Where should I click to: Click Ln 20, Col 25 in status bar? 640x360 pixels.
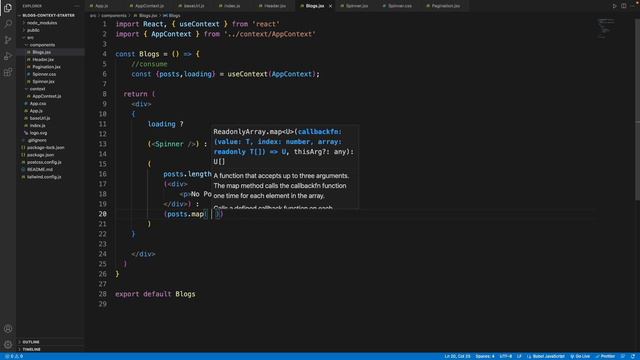tap(457, 356)
